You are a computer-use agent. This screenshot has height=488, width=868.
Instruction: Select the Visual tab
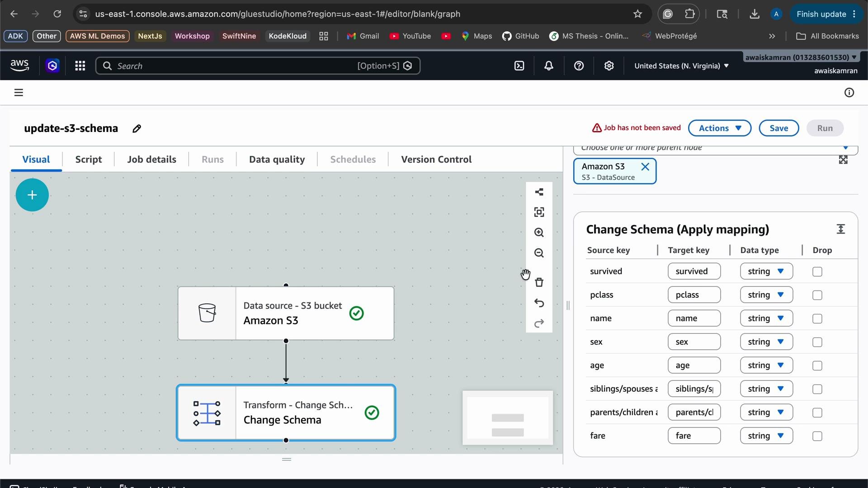pyautogui.click(x=36, y=160)
